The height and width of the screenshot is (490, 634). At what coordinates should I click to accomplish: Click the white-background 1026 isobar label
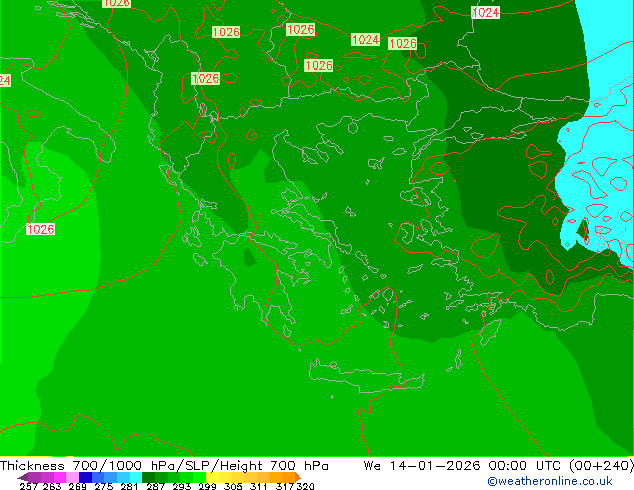pos(40,229)
